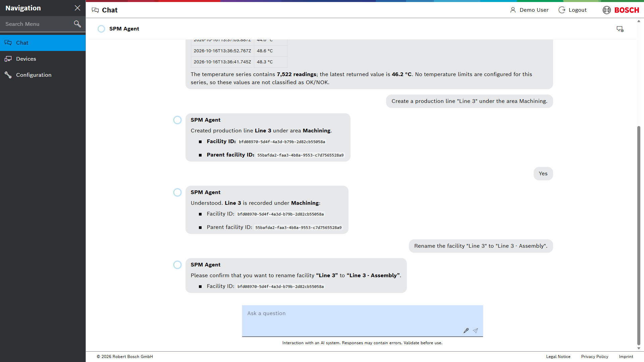The height and width of the screenshot is (362, 644).
Task: Open the Legal Notice link
Action: 558,357
